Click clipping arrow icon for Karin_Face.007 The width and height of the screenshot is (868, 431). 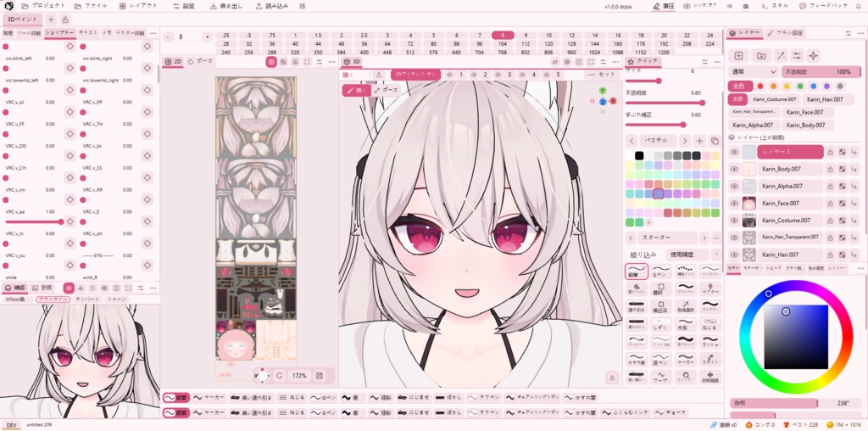(x=854, y=204)
